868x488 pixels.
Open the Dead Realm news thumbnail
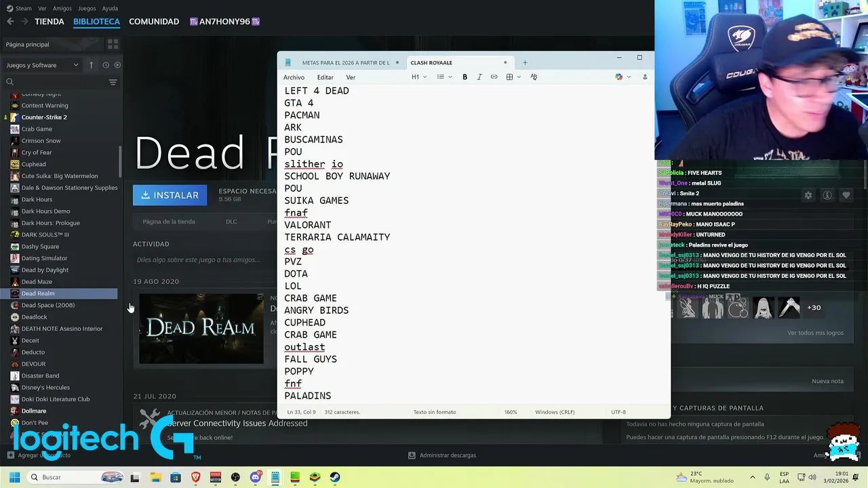(201, 328)
